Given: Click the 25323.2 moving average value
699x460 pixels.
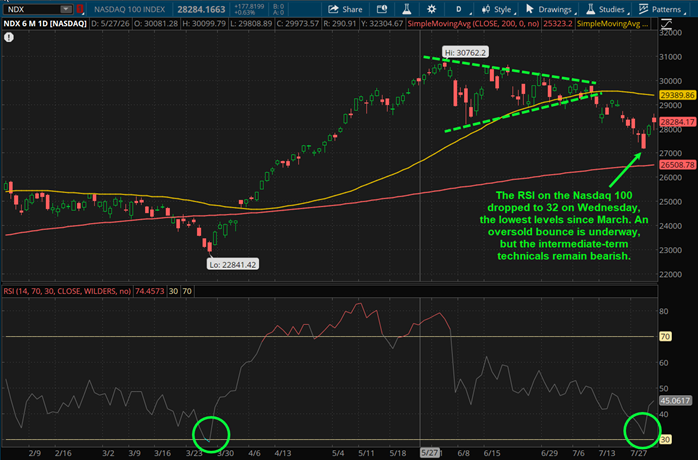Looking at the screenshot, I should (557, 24).
